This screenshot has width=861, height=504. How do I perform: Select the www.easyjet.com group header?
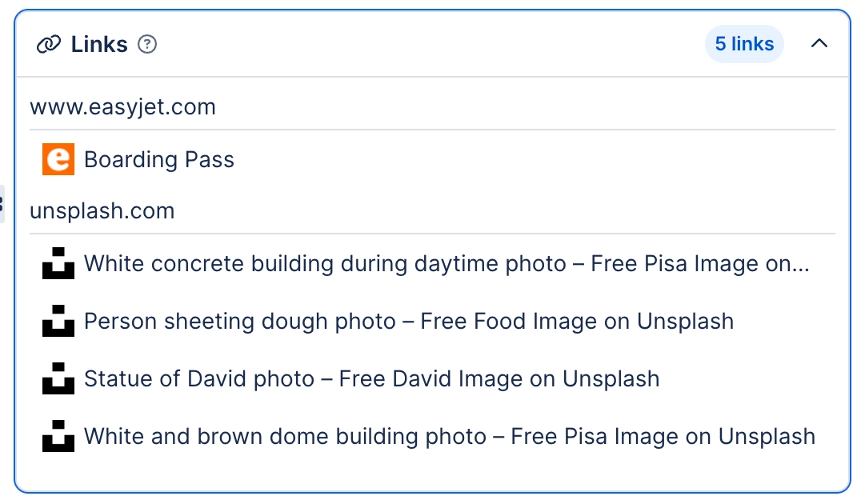122,106
